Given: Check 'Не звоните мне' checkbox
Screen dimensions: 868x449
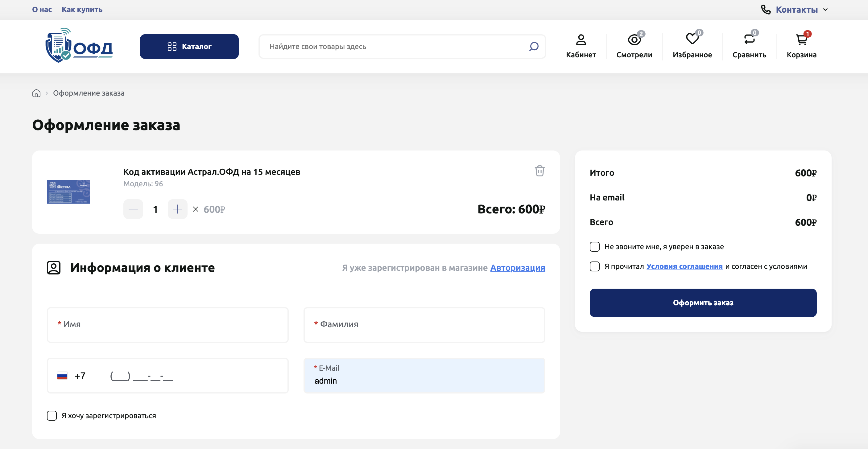Looking at the screenshot, I should pyautogui.click(x=595, y=247).
